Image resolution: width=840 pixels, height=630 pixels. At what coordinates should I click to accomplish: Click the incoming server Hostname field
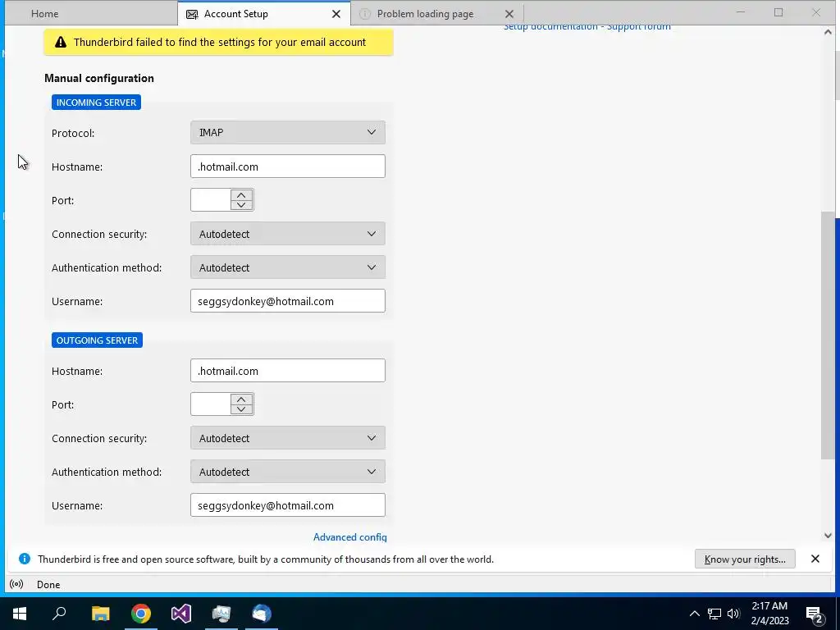pos(288,167)
